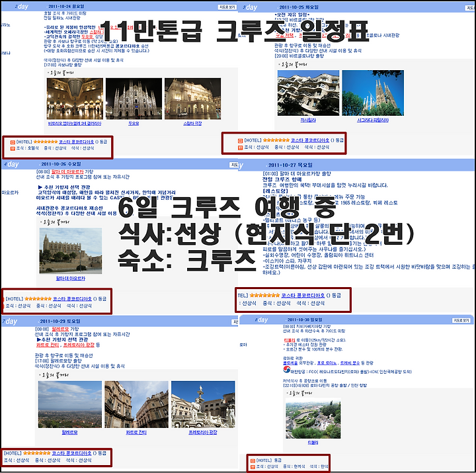This screenshot has height=473, width=476.
Task: Click the 추천 기항지 선택 관광 heading in the 10-26 panel
Action: pyautogui.click(x=64, y=187)
